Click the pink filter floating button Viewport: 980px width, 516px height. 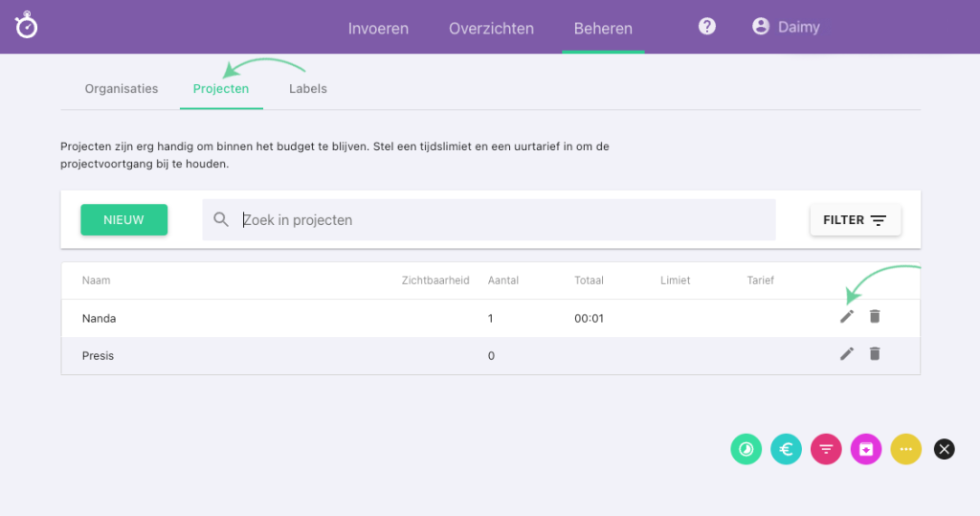click(826, 448)
